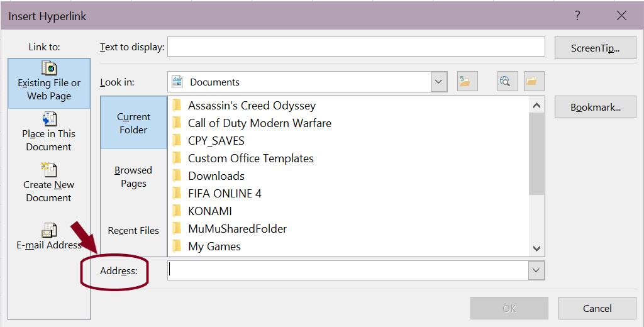
Task: Click the file list scroll down arrow
Action: [x=536, y=248]
